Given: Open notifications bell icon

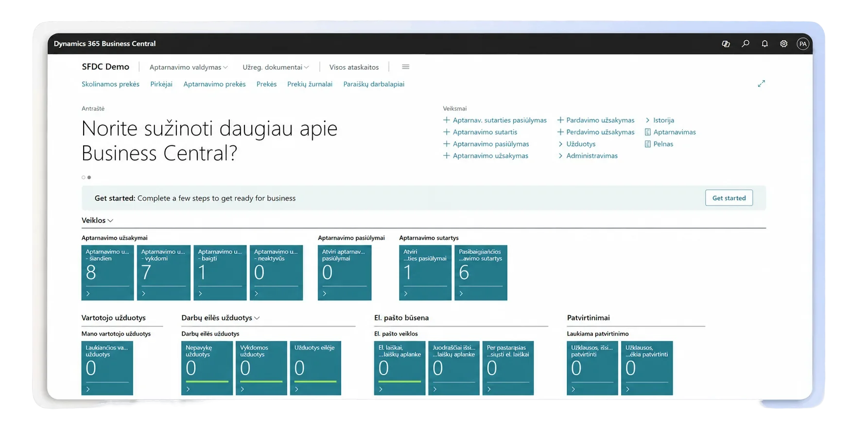Looking at the screenshot, I should (x=764, y=44).
